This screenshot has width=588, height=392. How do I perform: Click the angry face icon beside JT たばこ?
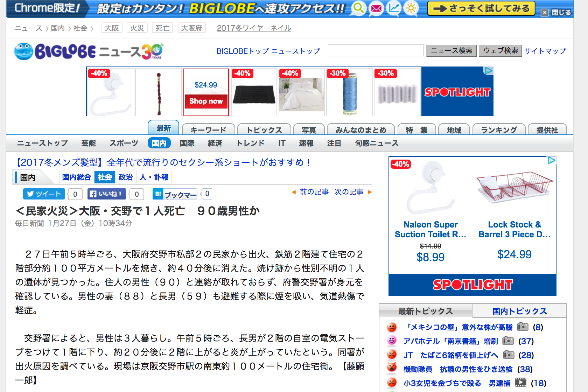[392, 355]
